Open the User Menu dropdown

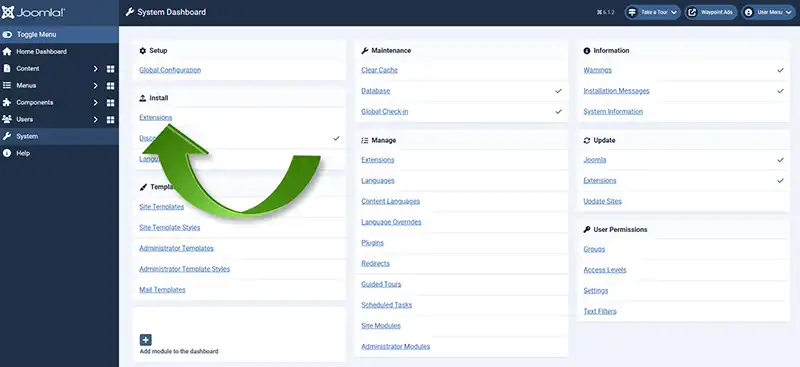(769, 12)
